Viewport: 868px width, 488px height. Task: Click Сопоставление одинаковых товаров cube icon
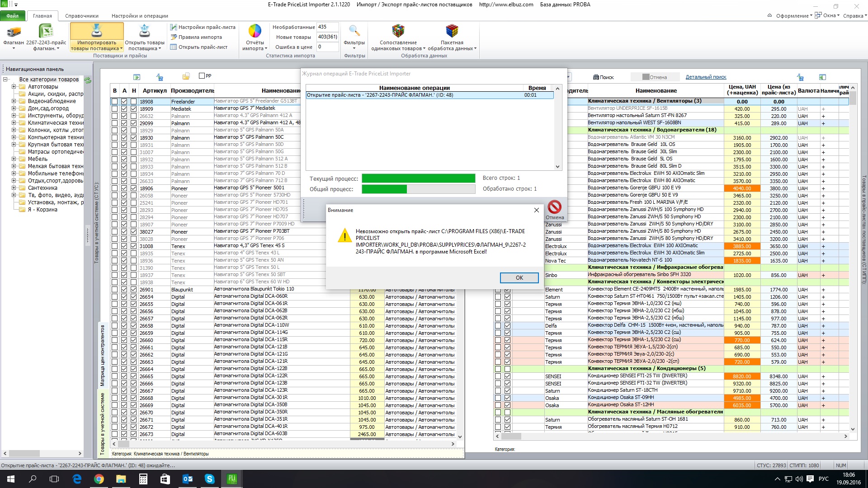point(398,31)
